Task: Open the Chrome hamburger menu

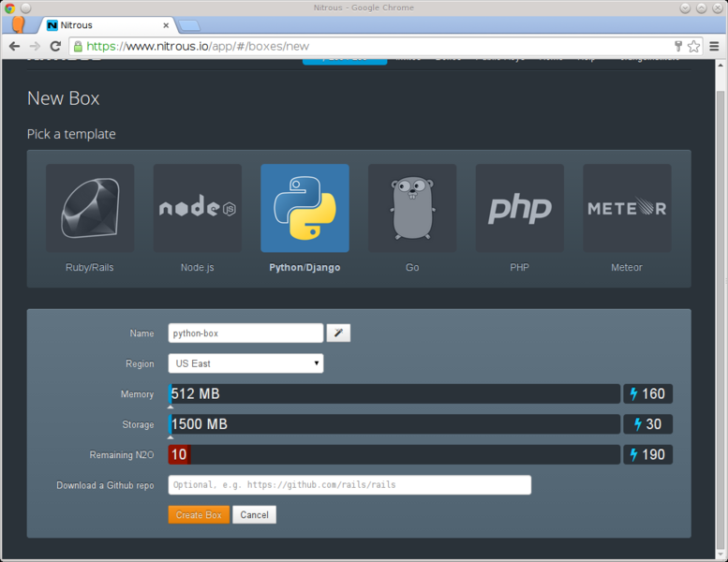Action: coord(714,47)
